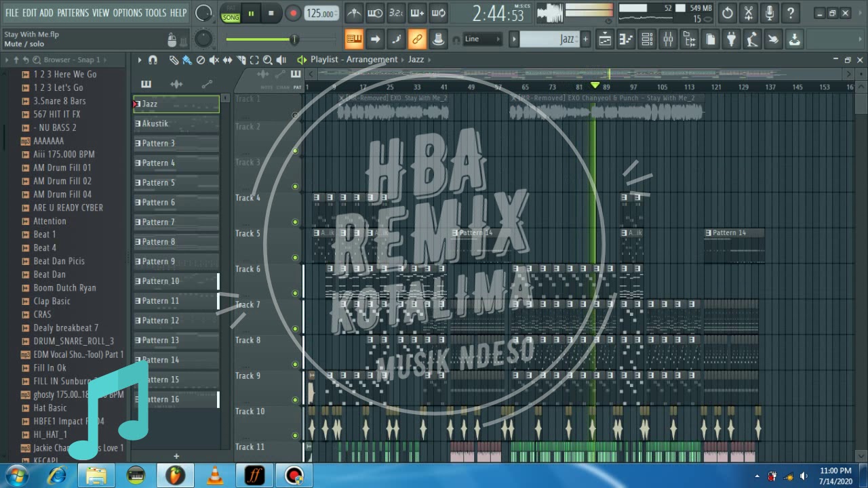Screen dimensions: 868x488
Task: Open the Line snap dropdown
Action: click(x=483, y=39)
